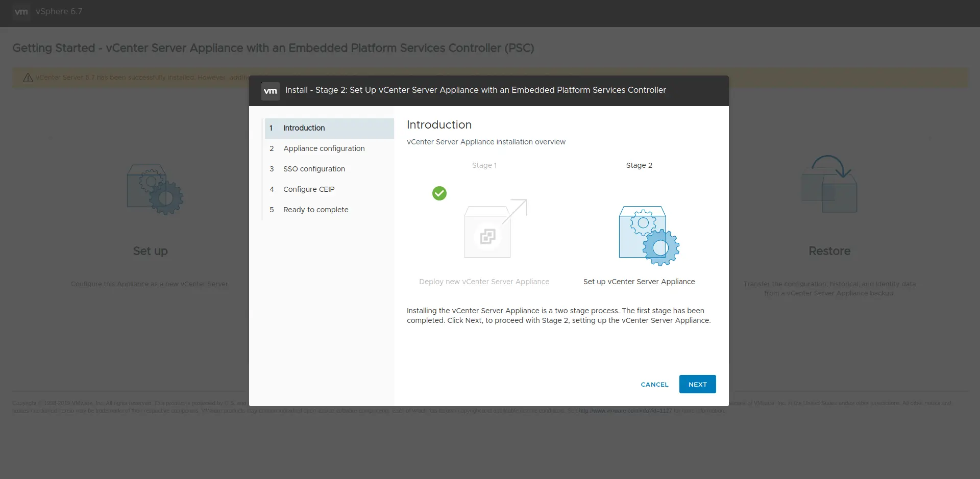The height and width of the screenshot is (479, 980).
Task: Click the 'Introduction' heading in dialog
Action: [439, 124]
